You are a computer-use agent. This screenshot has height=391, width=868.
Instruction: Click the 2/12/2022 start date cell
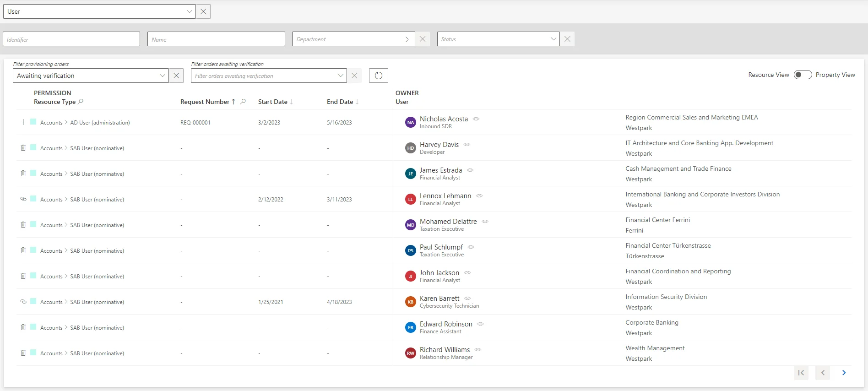[271, 200]
